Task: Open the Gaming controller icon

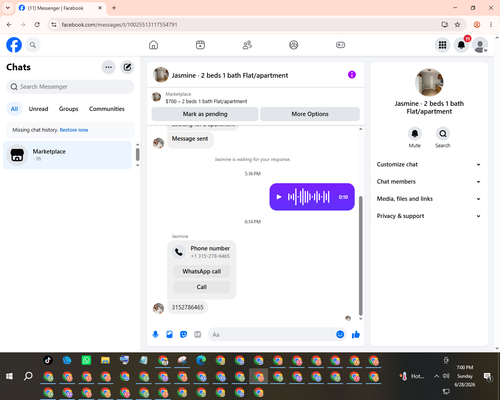Action: point(340,45)
